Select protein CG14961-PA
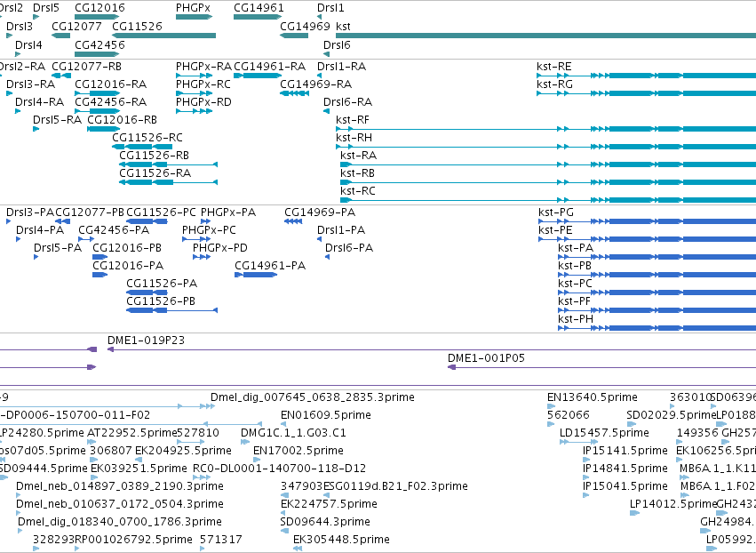Viewport: 756px width, 553px height. [270, 266]
